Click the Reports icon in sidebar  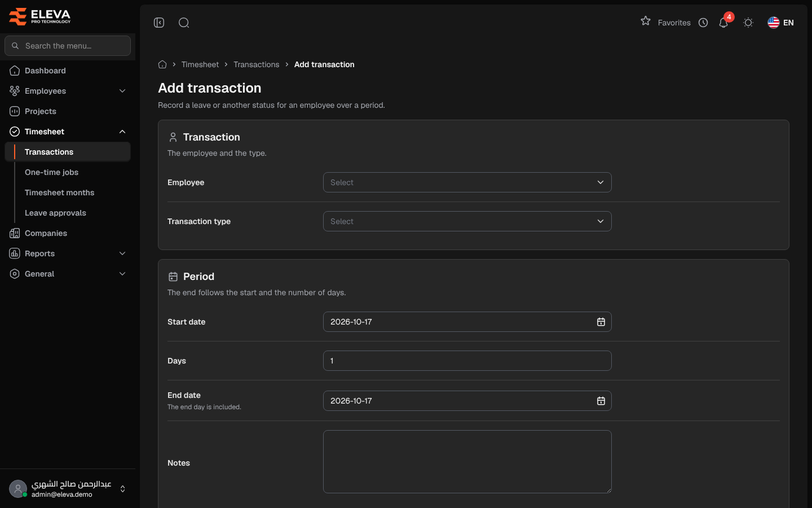pyautogui.click(x=15, y=253)
